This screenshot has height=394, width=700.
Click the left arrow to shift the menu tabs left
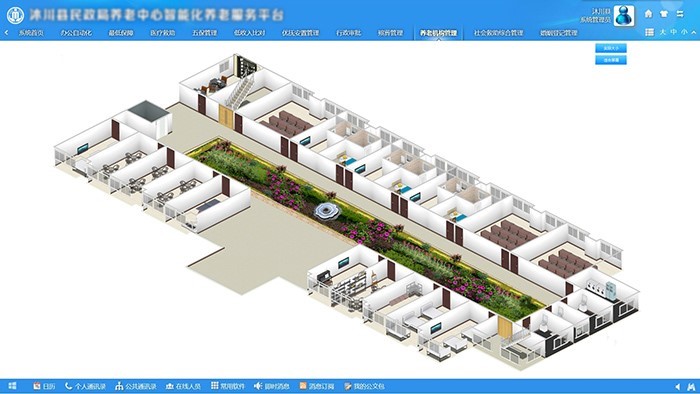(6, 33)
